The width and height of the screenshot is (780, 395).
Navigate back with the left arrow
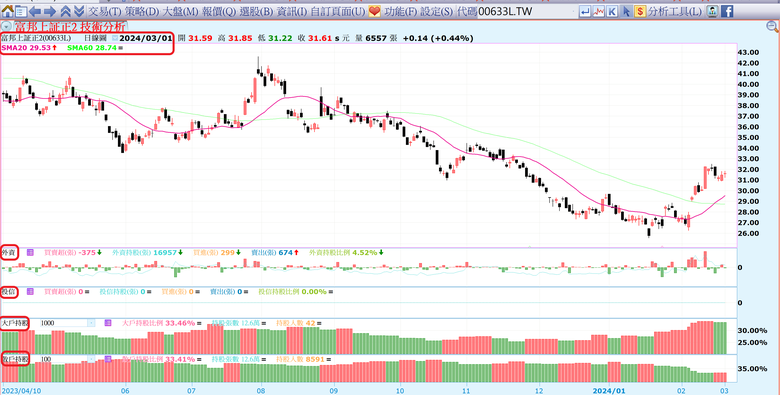pyautogui.click(x=35, y=11)
